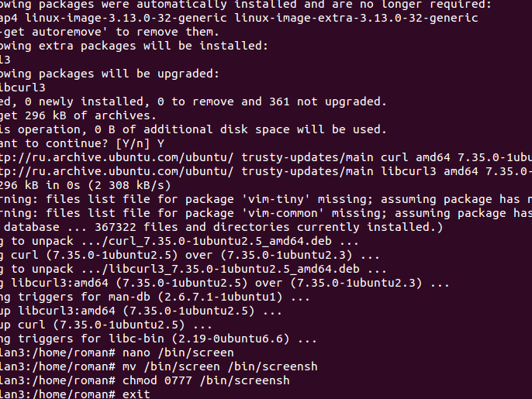The image size is (532, 399).
Task: Click the 'nano /bin/screen' command text
Action: (178, 353)
